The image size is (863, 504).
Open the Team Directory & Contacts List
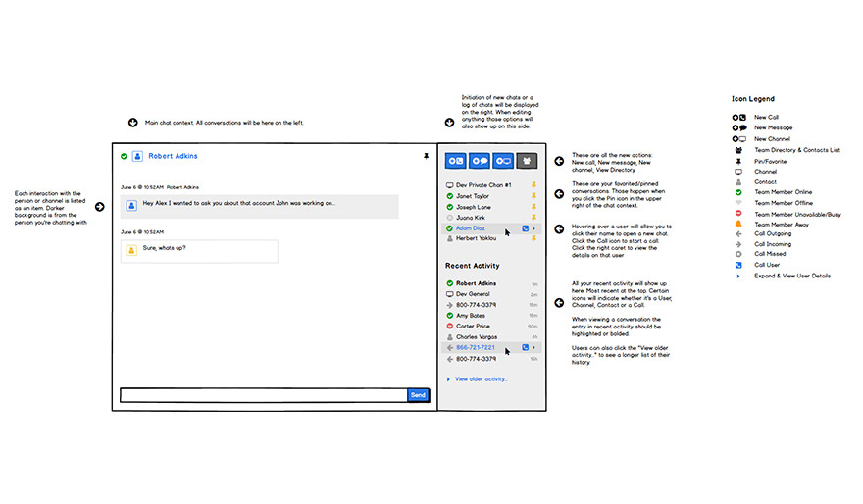(528, 161)
